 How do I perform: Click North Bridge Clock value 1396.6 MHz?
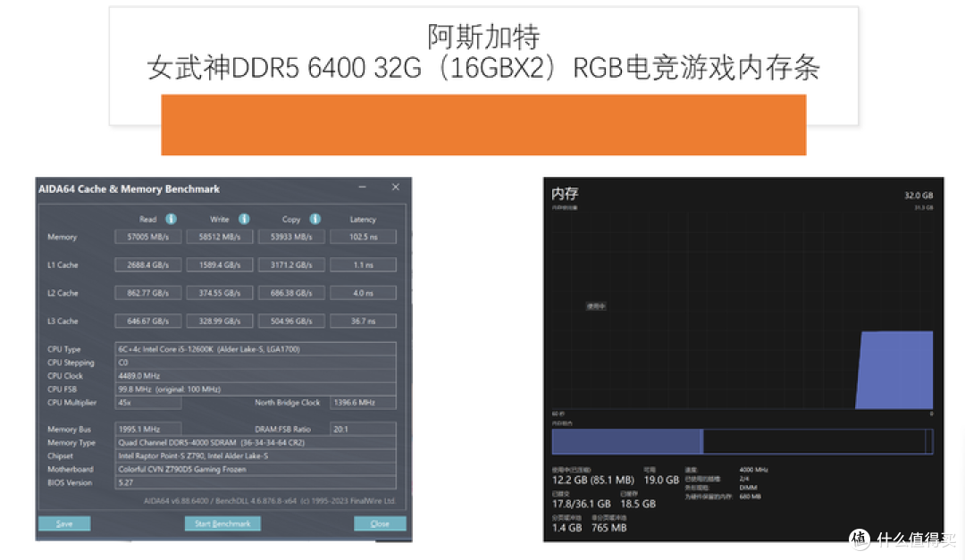[x=363, y=403]
